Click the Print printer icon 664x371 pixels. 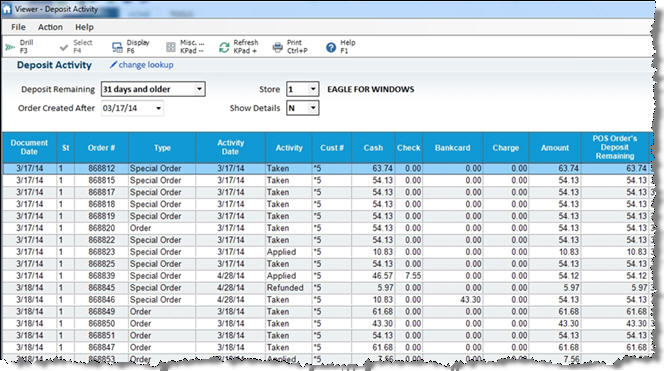[277, 47]
